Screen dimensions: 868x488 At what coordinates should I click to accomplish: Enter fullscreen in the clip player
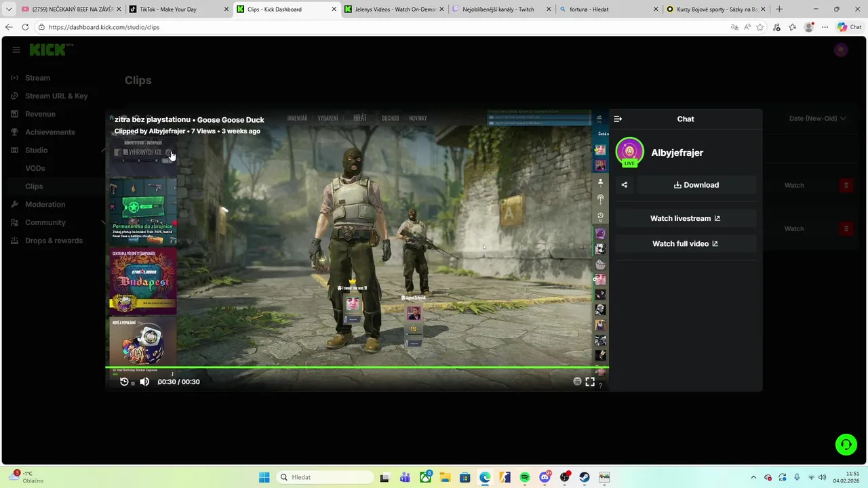click(x=590, y=382)
